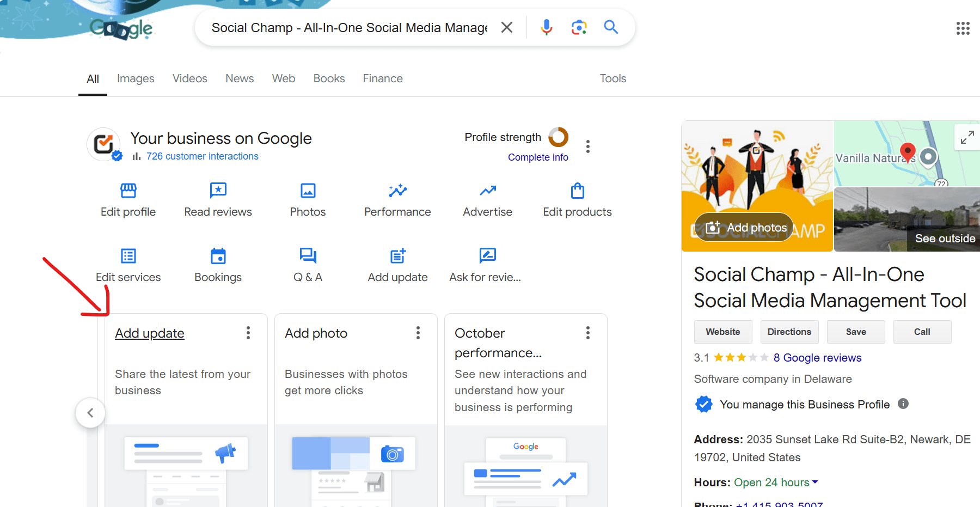Open the Google apps grid

tap(963, 28)
